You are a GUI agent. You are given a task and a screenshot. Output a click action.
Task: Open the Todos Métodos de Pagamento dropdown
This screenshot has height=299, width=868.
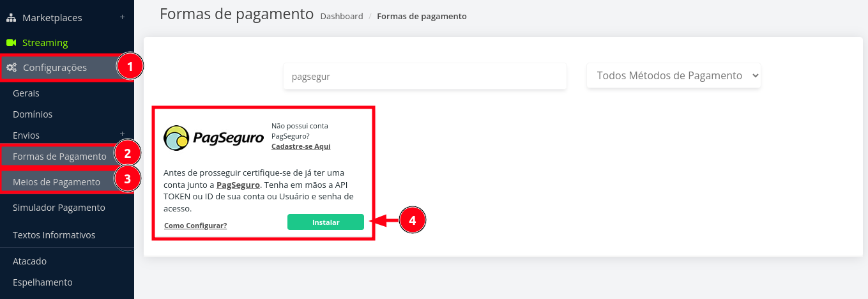(673, 75)
